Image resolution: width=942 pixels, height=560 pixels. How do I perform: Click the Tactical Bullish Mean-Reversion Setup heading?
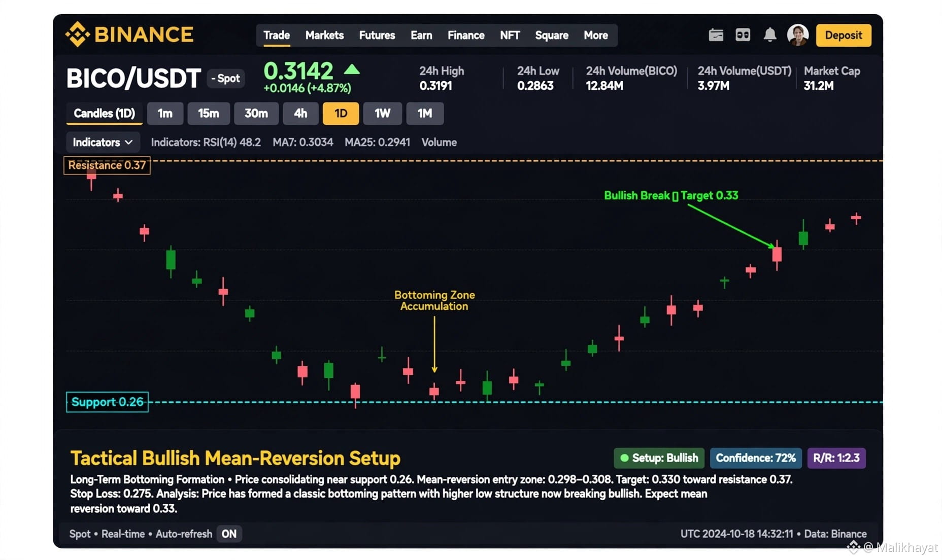[235, 458]
